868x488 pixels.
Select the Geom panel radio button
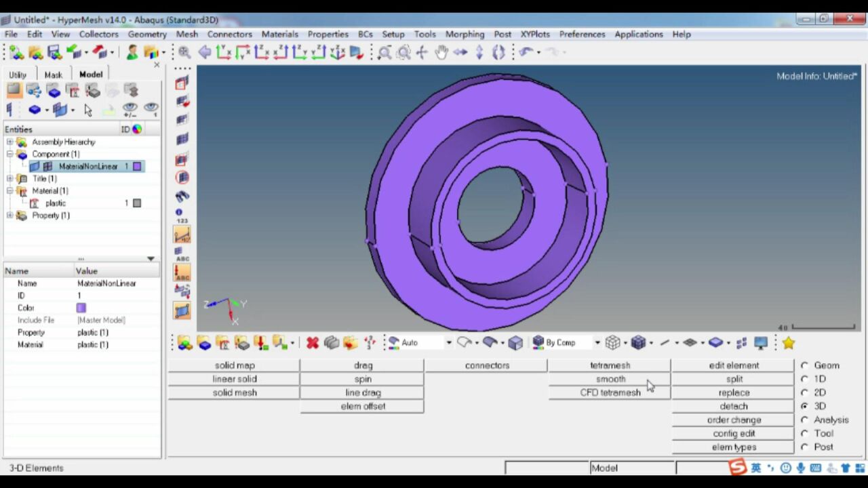click(x=805, y=365)
